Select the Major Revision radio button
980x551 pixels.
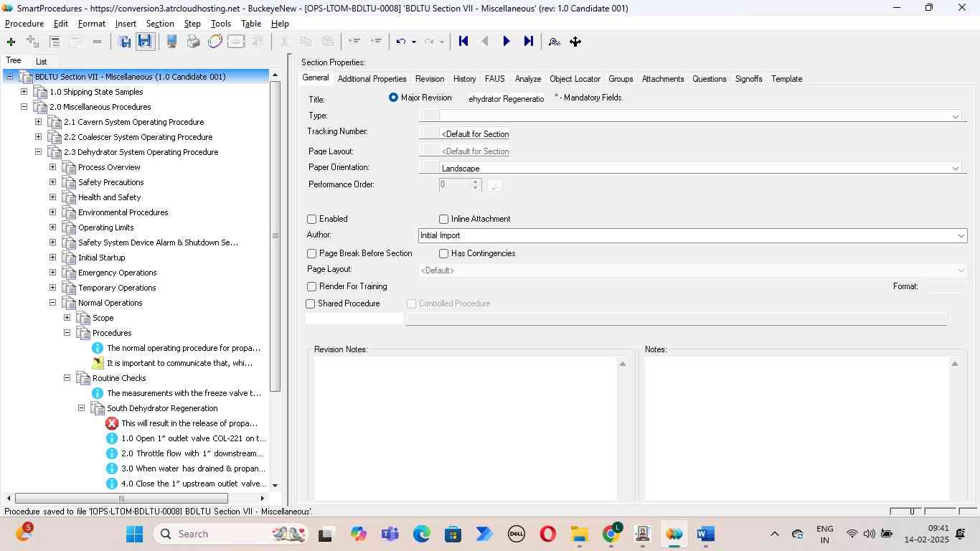[x=393, y=98]
